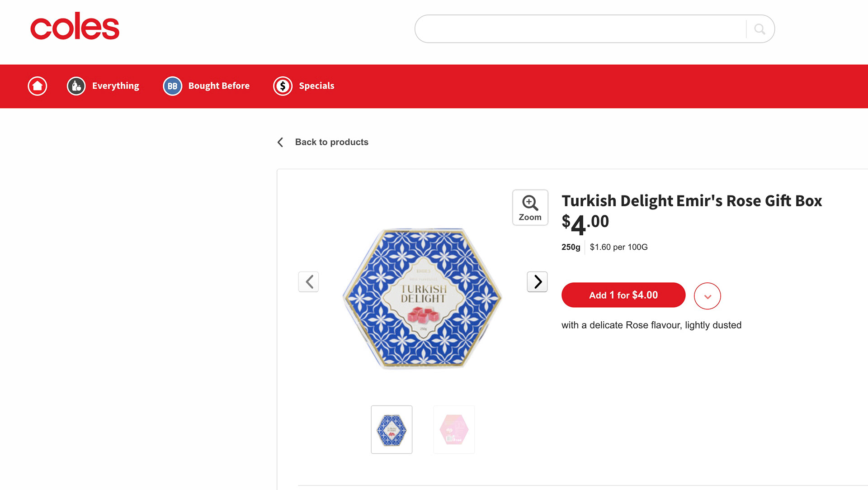868x490 pixels.
Task: Open the Everything menu
Action: 116,86
